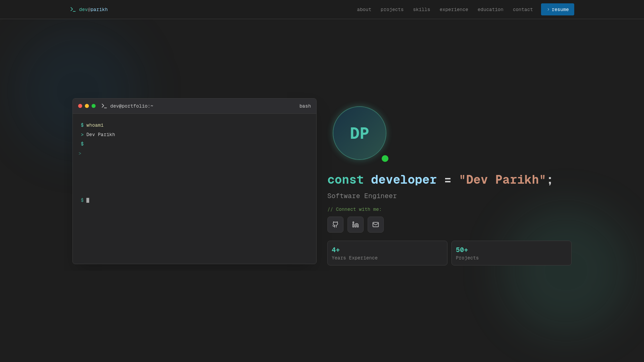Open the LinkedIn profile icon
This screenshot has height=362, width=644.
(x=355, y=225)
